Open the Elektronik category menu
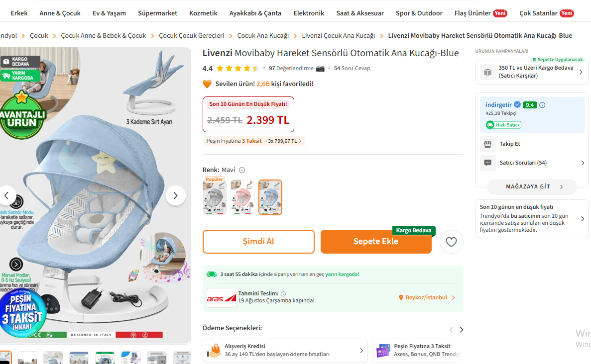This screenshot has width=591, height=364. pyautogui.click(x=309, y=13)
